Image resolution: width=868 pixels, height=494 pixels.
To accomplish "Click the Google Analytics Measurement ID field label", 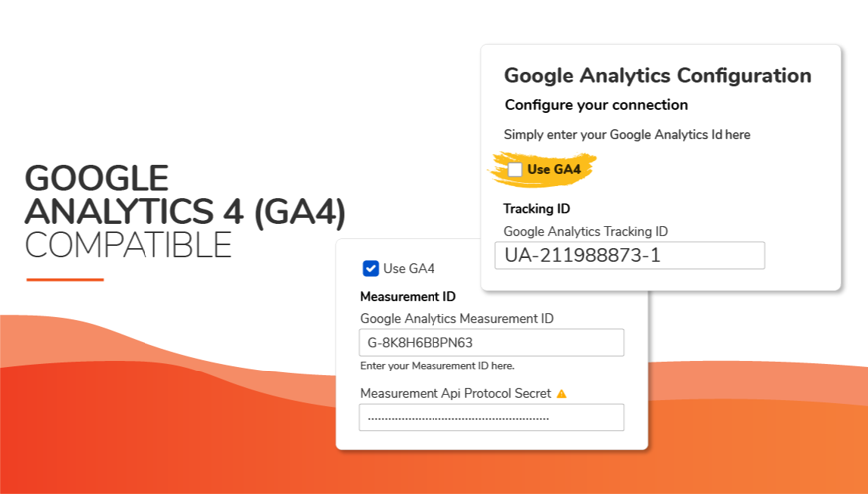I will pyautogui.click(x=456, y=318).
